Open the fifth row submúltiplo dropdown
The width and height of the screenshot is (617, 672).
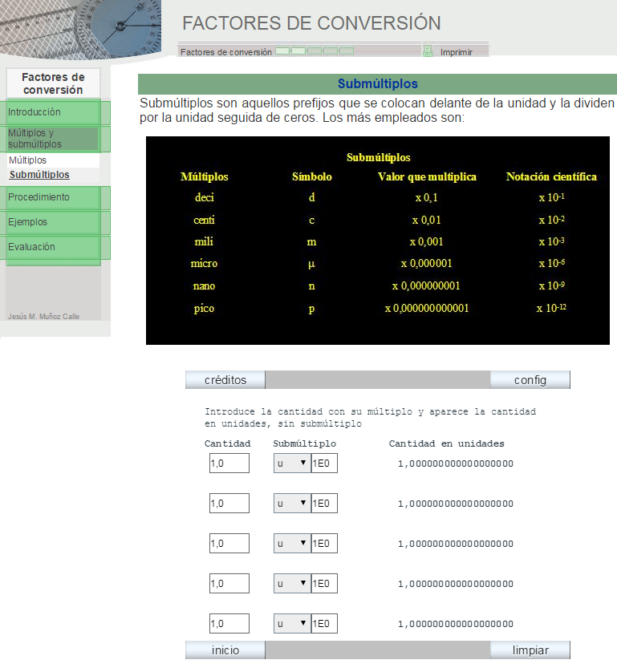(291, 624)
